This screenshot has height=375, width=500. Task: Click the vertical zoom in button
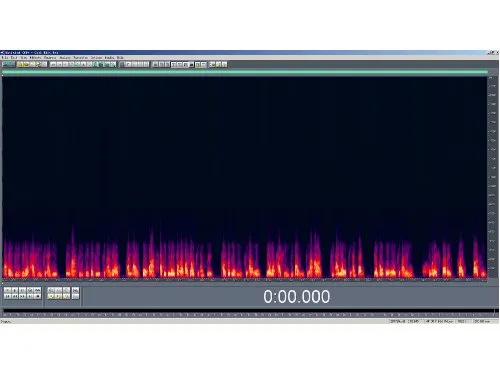[x=75, y=291]
